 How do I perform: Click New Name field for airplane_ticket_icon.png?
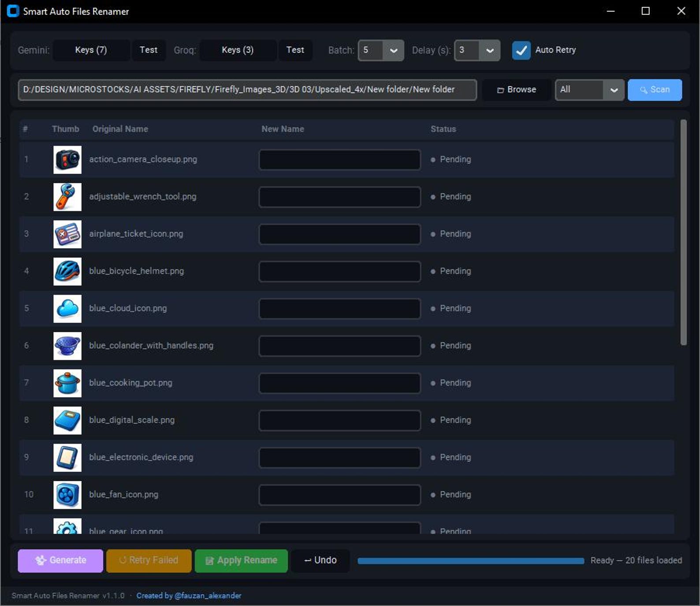tap(339, 234)
